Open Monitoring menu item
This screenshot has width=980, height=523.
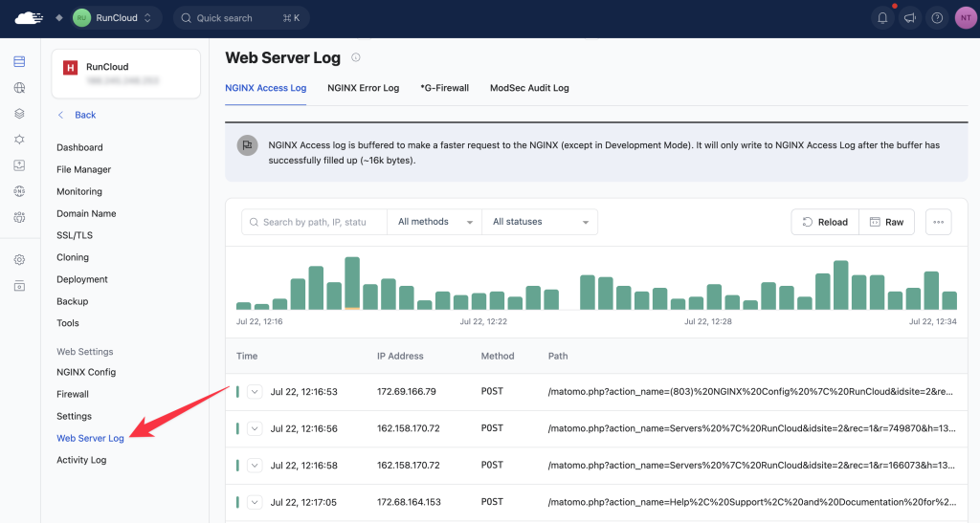(79, 191)
